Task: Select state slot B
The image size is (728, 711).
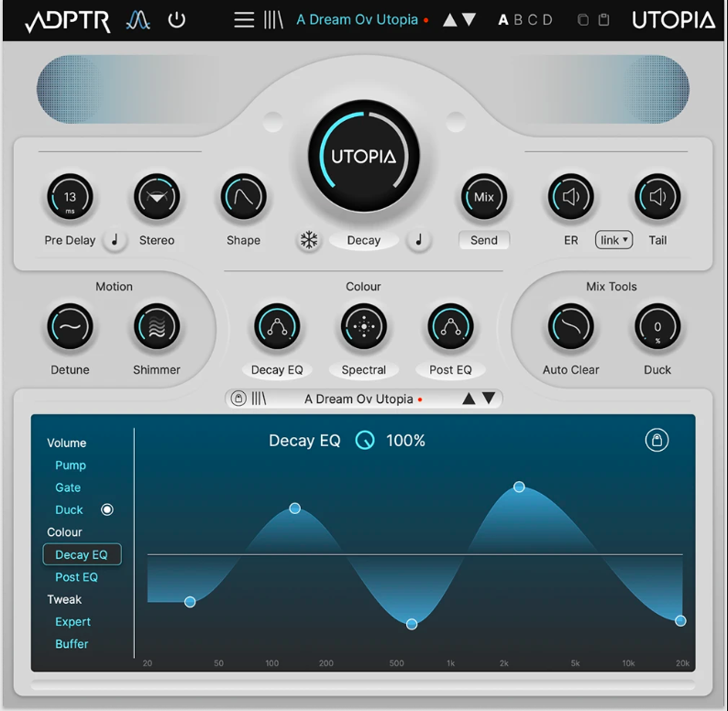Action: [x=518, y=20]
